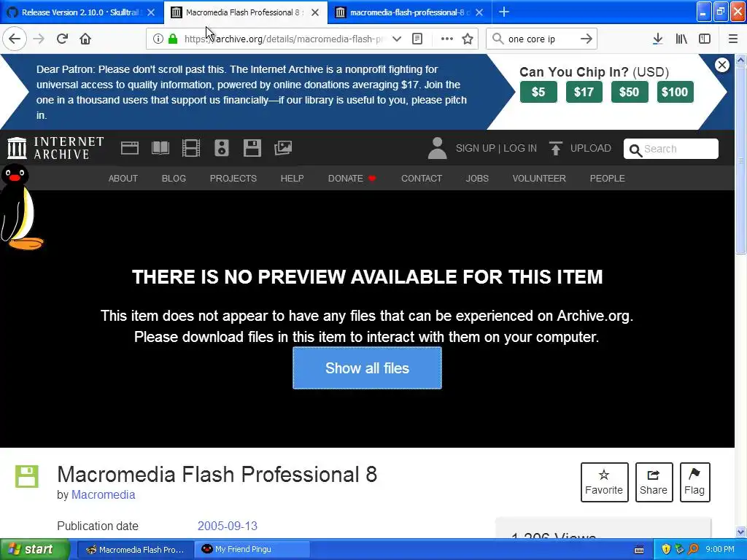Submit search with the arrow button
The width and height of the screenshot is (747, 560).
(587, 39)
